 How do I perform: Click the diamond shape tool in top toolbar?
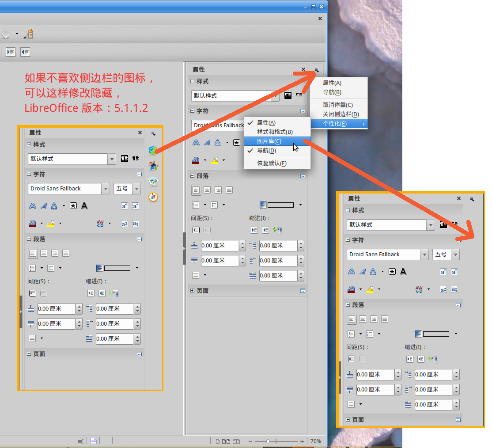6,34
